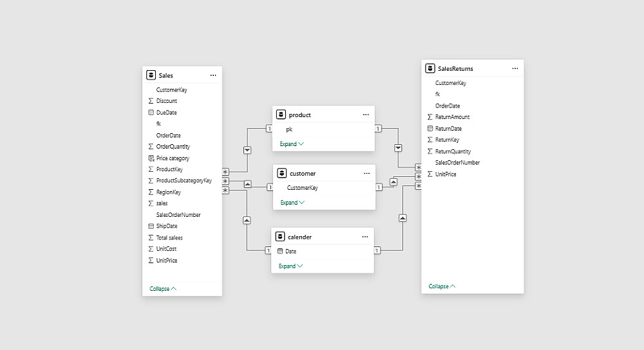The width and height of the screenshot is (644, 350).
Task: Click the SalesReturns table database icon
Action: click(430, 68)
